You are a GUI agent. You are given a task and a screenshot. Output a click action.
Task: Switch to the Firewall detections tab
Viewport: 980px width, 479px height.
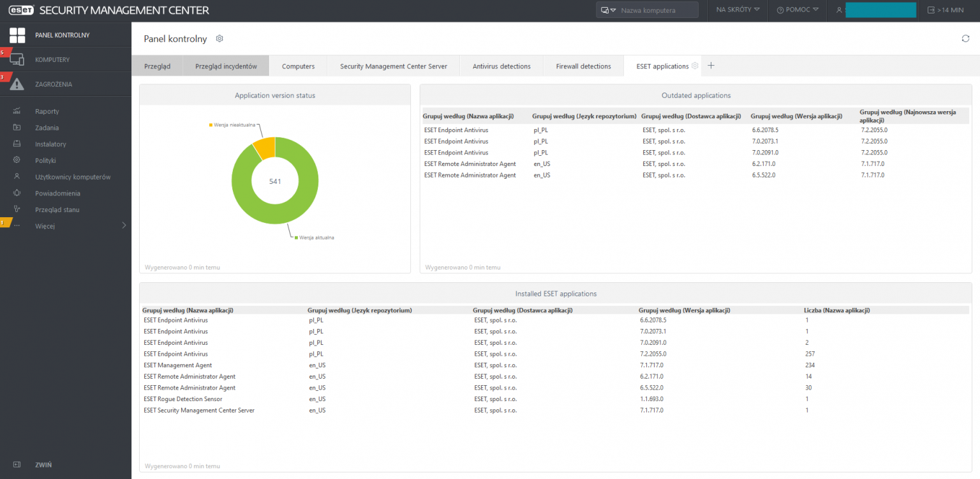click(583, 66)
